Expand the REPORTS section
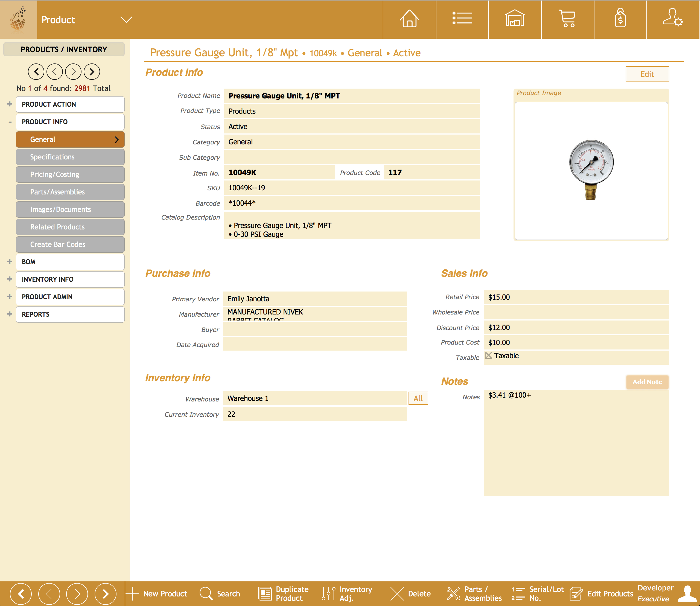 pyautogui.click(x=10, y=314)
